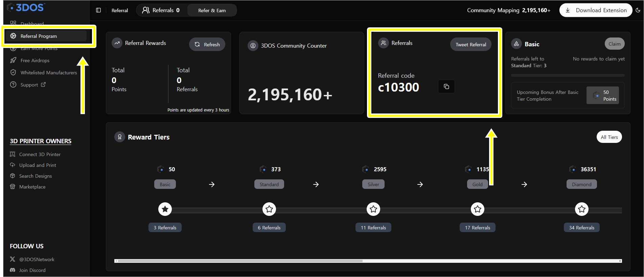644x277 pixels.
Task: Click the Whitelisted Manufacturers shield icon
Action: [x=13, y=73]
